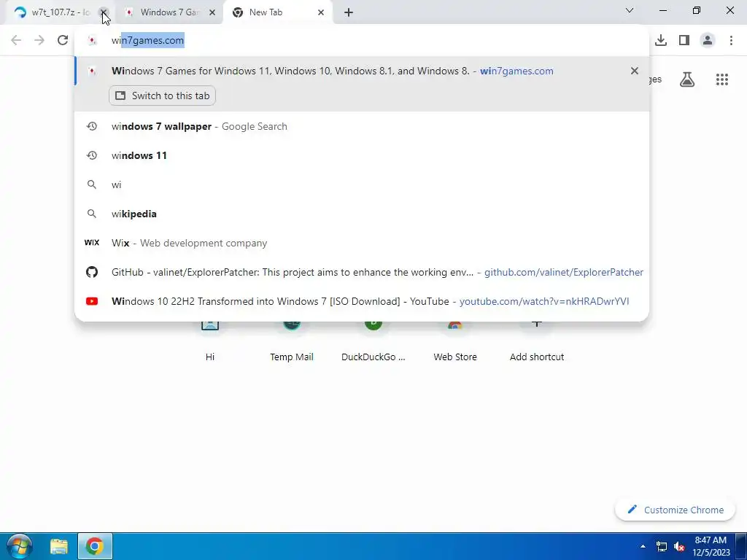Click the Chrome taskbar icon
The width and height of the screenshot is (747, 560).
tap(95, 546)
